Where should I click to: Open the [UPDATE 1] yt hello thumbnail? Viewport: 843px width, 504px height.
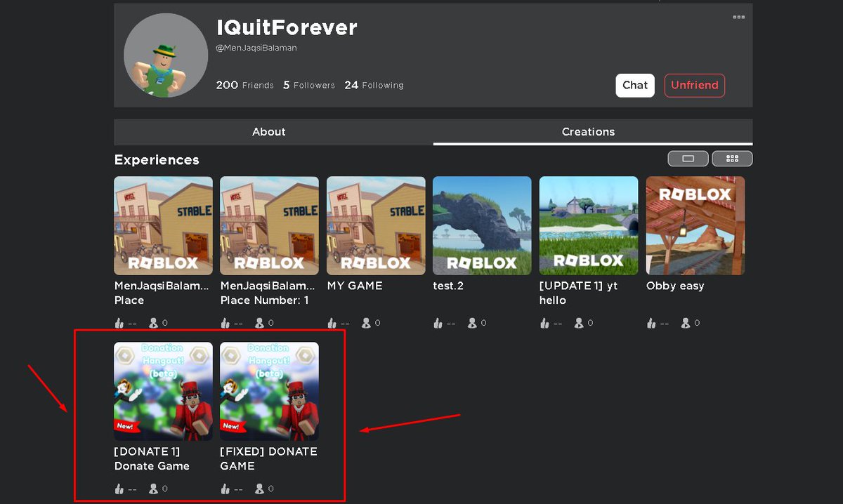589,225
